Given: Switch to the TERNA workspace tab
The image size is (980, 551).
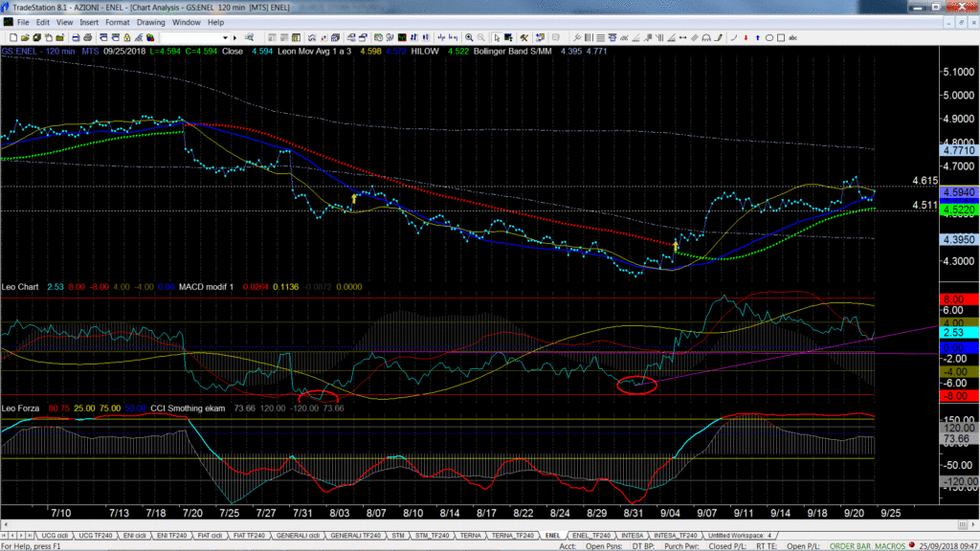Looking at the screenshot, I should click(471, 536).
